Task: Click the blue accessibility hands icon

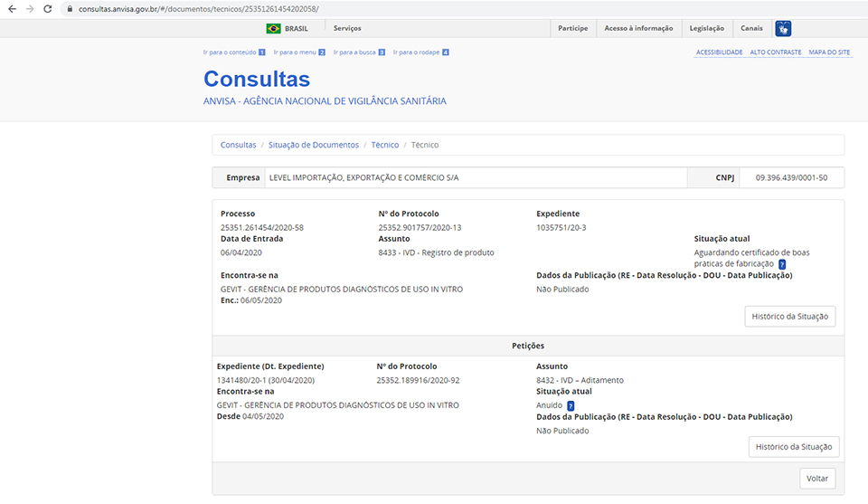Action: pyautogui.click(x=783, y=28)
